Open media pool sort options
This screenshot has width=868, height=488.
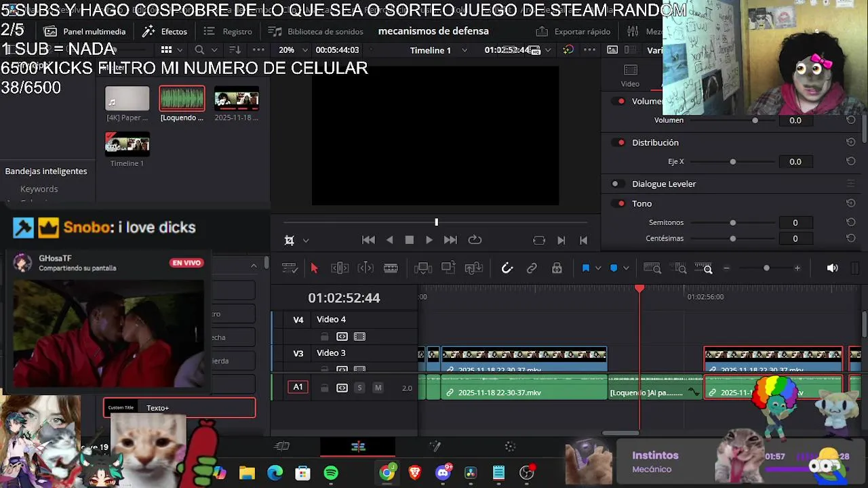tap(235, 49)
